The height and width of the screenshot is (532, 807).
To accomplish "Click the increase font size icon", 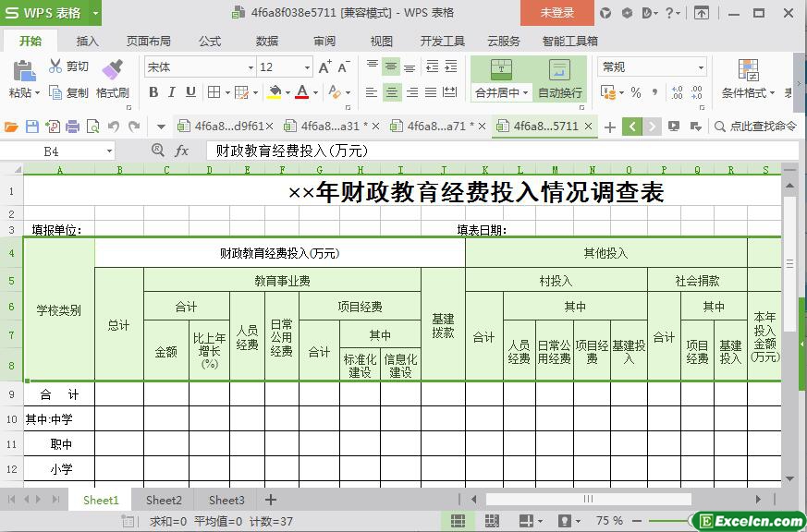I will [x=324, y=67].
